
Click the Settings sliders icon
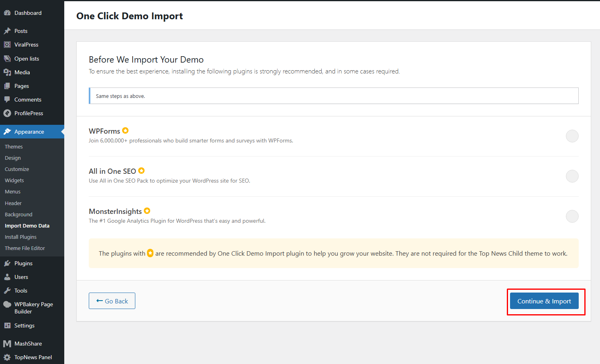[x=7, y=325]
